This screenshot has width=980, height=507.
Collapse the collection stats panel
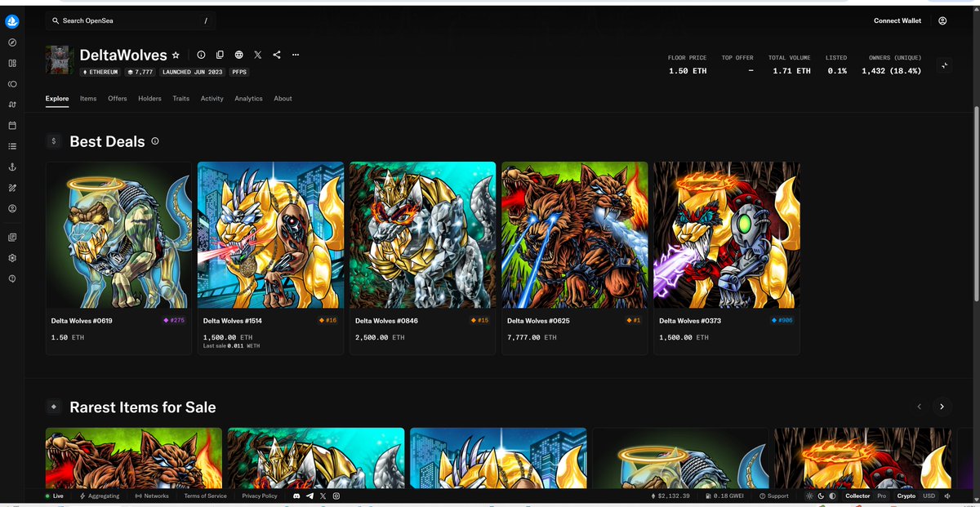click(x=945, y=65)
